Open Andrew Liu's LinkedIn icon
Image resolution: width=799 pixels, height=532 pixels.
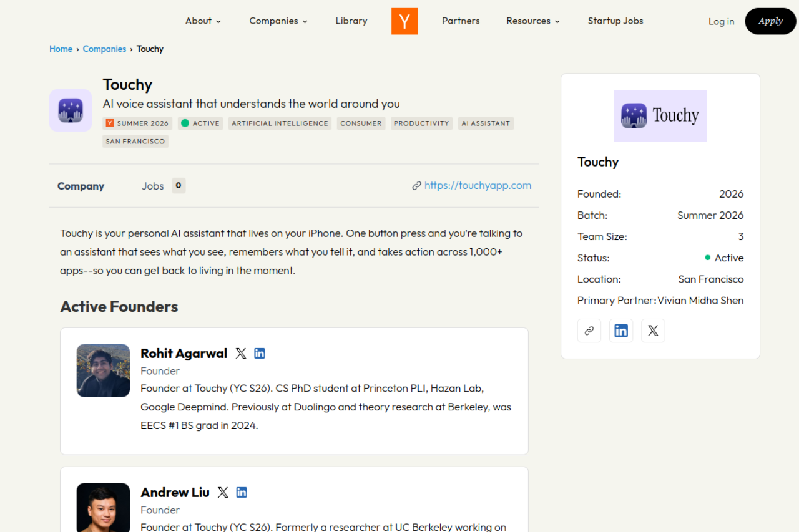242,493
